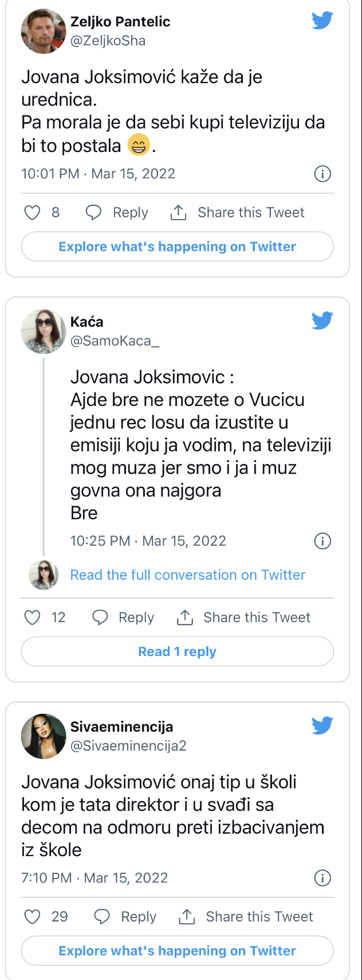Click the Twitter bird icon on Sivaeminencija's tweet
The height and width of the screenshot is (980, 362).
tap(322, 725)
